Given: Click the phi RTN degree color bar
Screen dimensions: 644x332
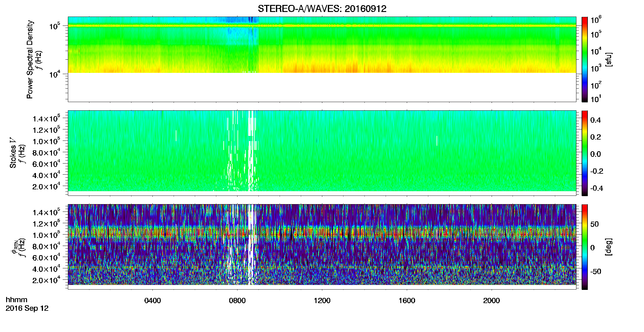Looking at the screenshot, I should (585, 247).
